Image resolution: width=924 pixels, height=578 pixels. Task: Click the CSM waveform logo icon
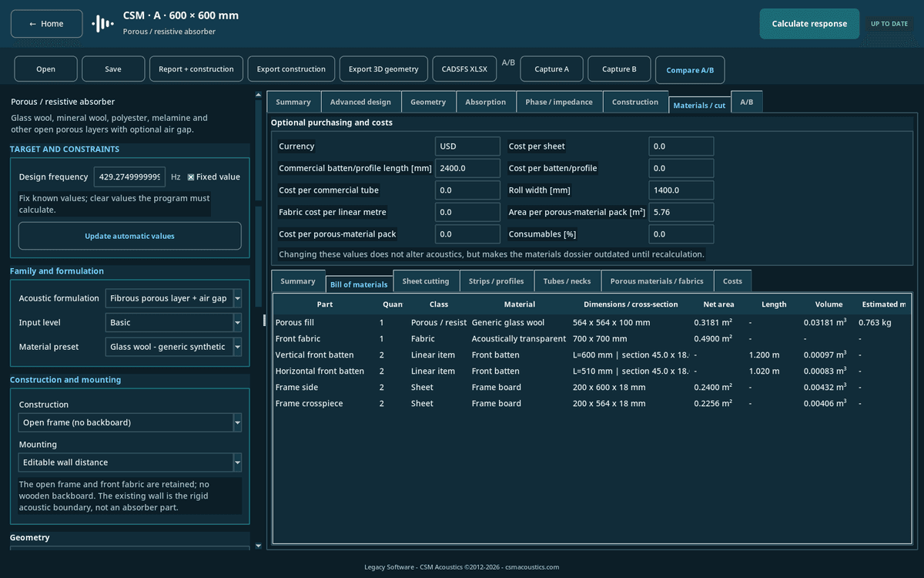pyautogui.click(x=102, y=24)
